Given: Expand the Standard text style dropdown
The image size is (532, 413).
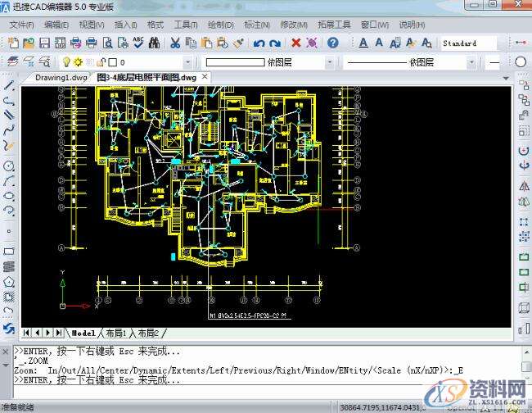Looking at the screenshot, I should pos(468,43).
